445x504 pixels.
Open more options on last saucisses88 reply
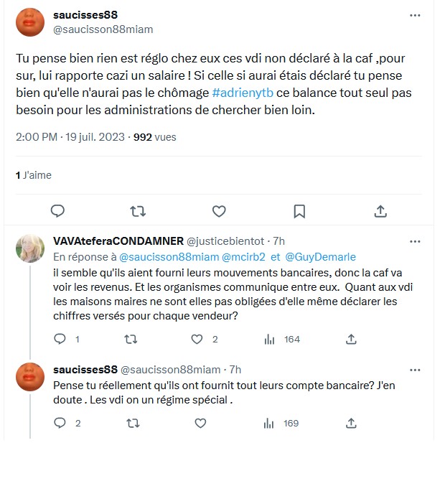[x=415, y=370]
